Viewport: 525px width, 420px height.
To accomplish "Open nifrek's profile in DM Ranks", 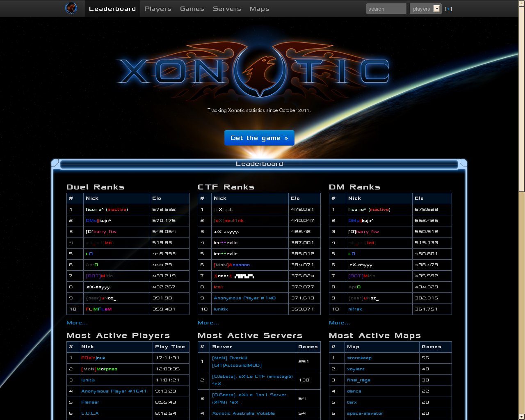I will 355,309.
